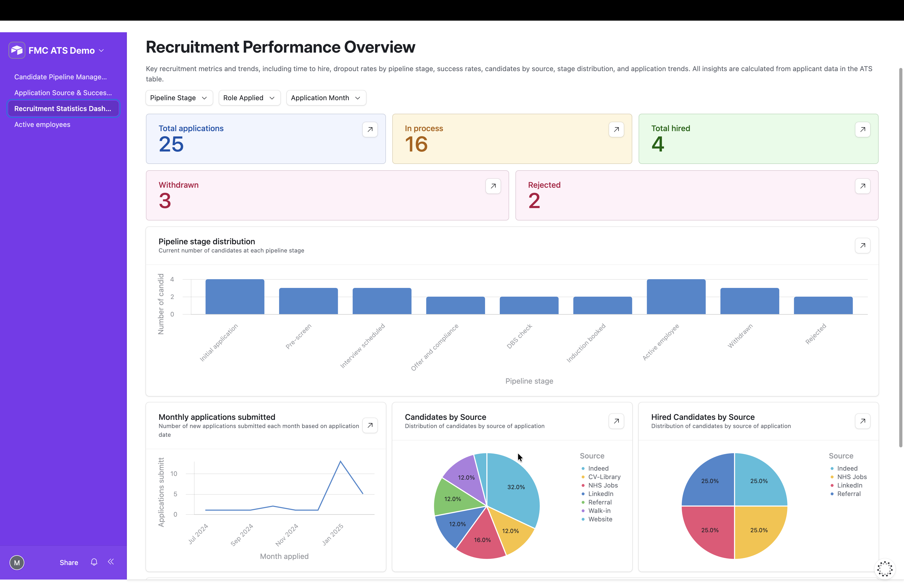Click In process value 16
Image resolution: width=904 pixels, height=588 pixels.
point(416,144)
